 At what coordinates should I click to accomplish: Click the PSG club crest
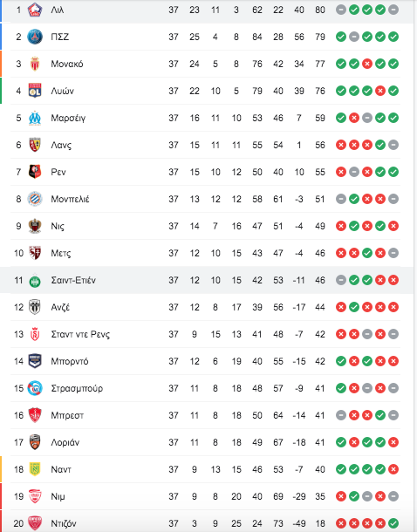(x=35, y=37)
